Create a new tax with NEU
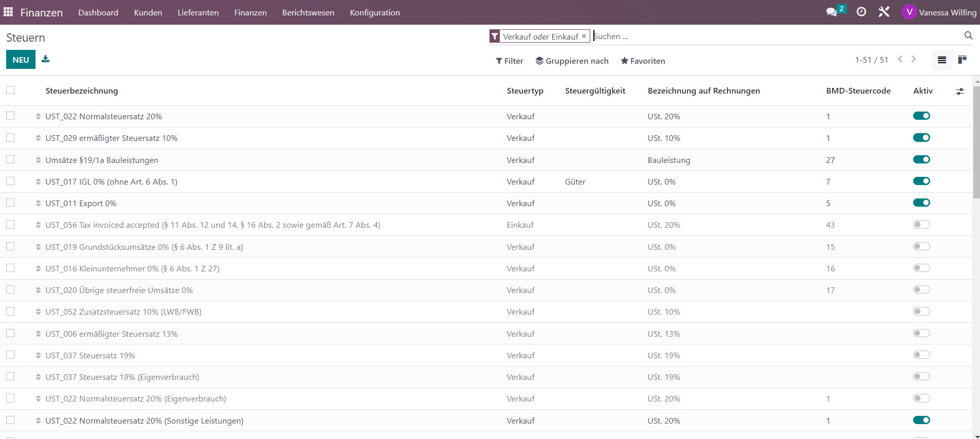Screen dimensions: 980x439 [x=21, y=60]
